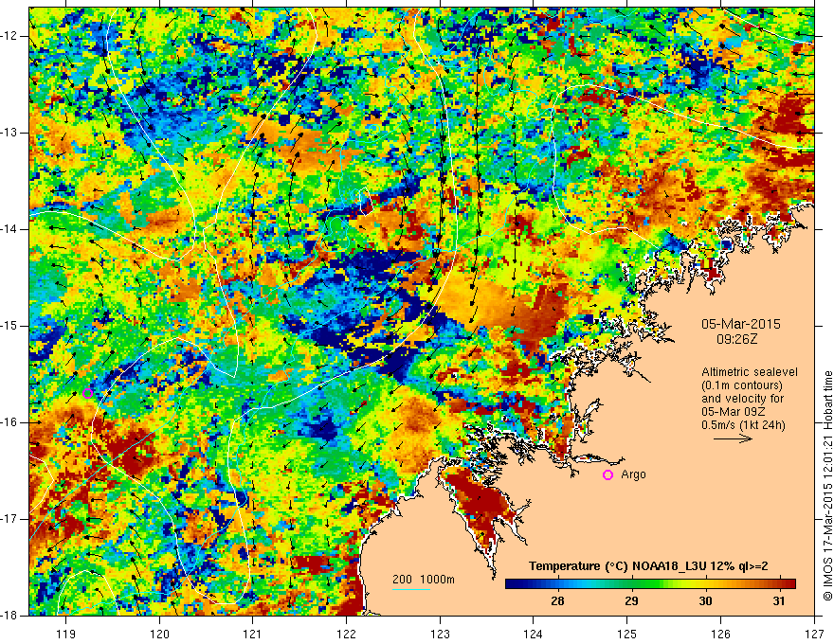Click the '30' color bar label
The image size is (834, 644).
click(x=705, y=601)
